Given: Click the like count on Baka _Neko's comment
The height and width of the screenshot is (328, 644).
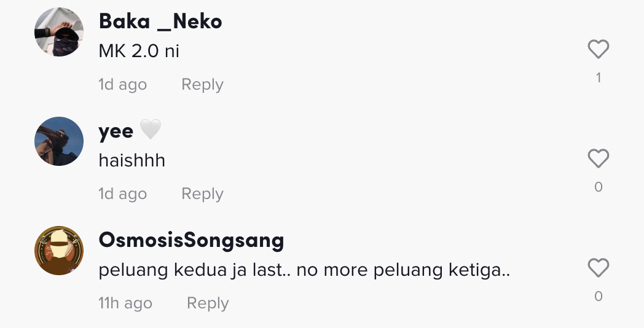Looking at the screenshot, I should click(x=599, y=77).
